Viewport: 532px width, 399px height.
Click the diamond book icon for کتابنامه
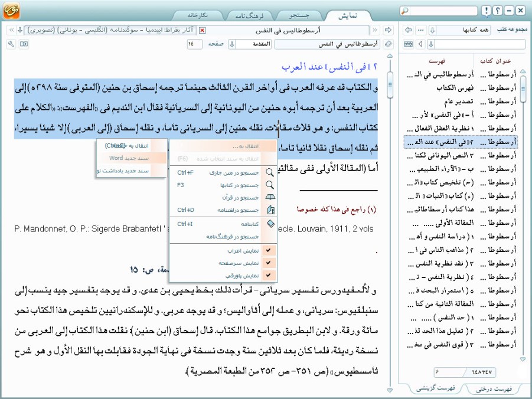coord(270,224)
